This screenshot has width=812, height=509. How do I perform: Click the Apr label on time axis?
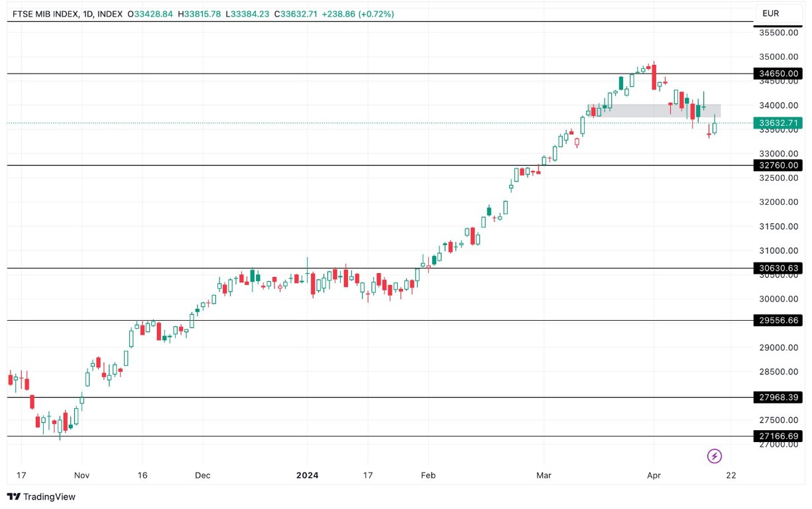click(654, 475)
